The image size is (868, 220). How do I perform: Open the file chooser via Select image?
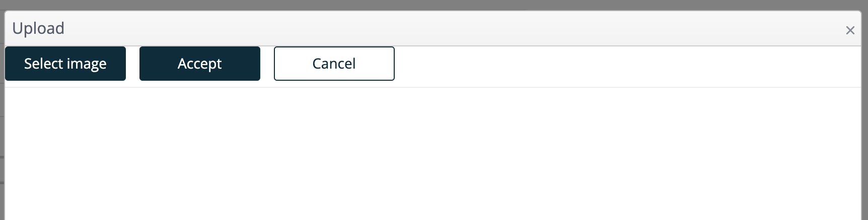(65, 64)
